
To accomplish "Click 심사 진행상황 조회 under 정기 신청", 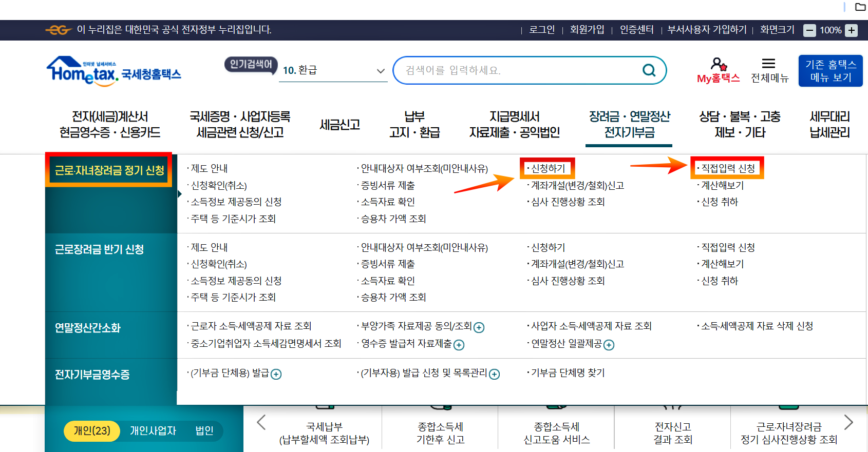I will tap(568, 202).
